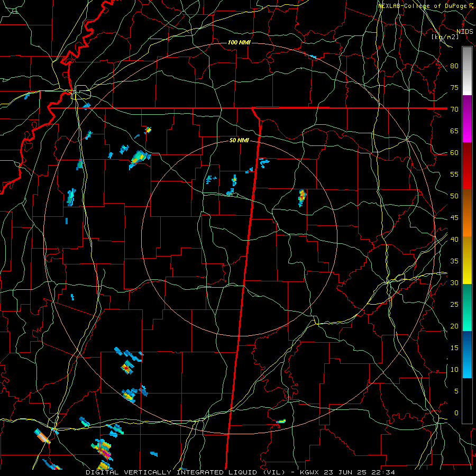
Task: Click the scale value "5"
Action: point(456,391)
